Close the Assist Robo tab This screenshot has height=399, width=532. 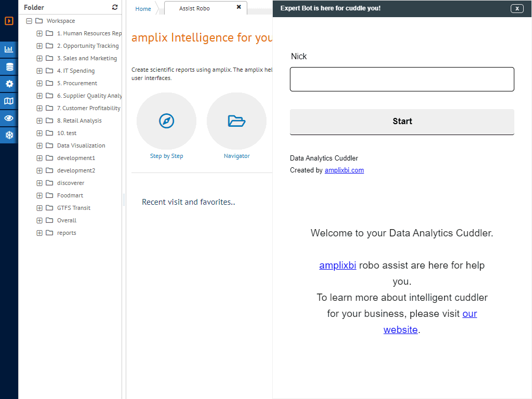[239, 7]
